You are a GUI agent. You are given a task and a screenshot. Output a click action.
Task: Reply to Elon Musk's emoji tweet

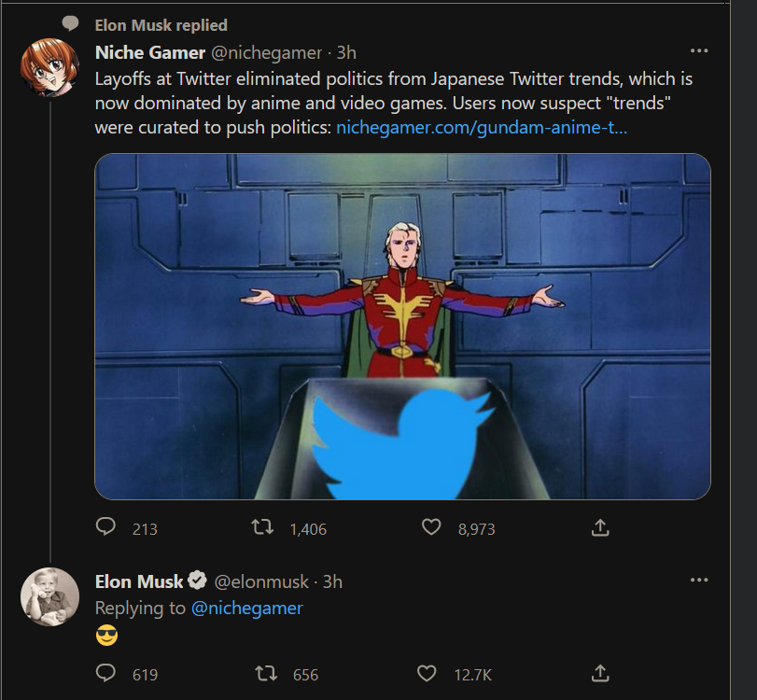click(105, 673)
